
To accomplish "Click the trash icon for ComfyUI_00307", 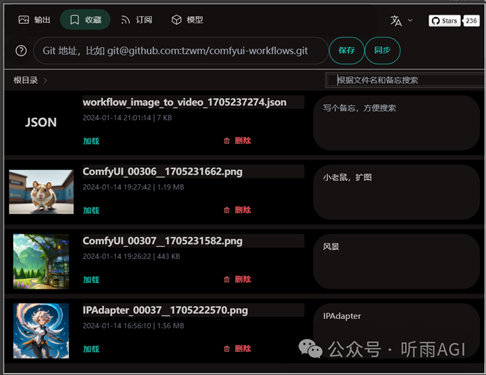I will tap(227, 279).
